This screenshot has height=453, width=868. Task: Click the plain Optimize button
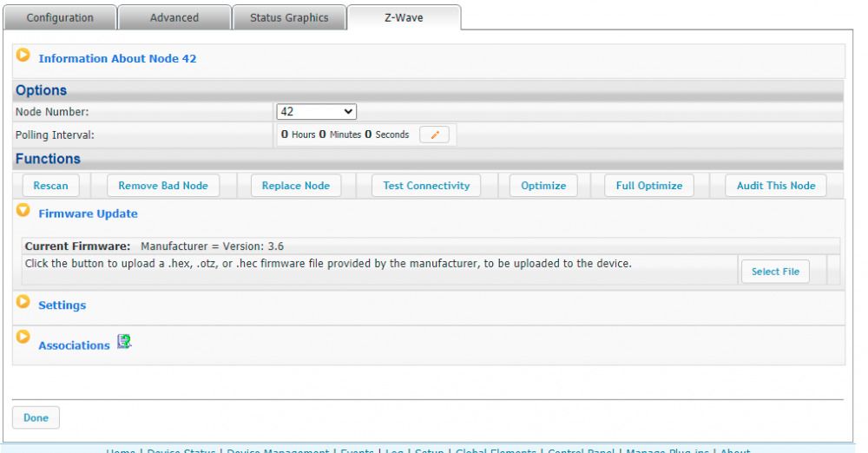(x=543, y=186)
